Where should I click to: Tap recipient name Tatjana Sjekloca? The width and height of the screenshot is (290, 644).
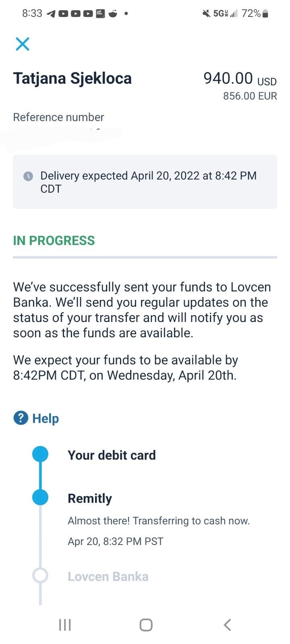point(72,78)
